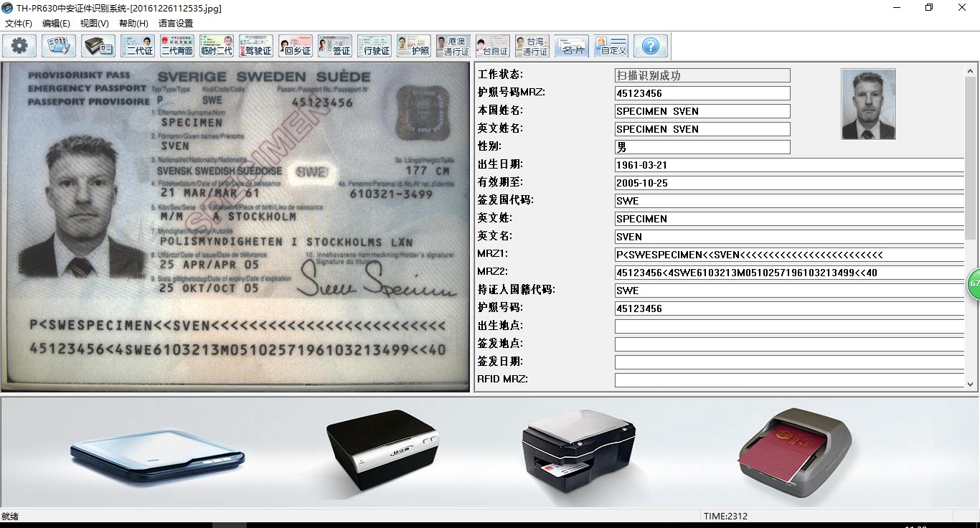Click the 有效期至 field 2005-10-25
Screen dimensions: 980x528
pos(789,183)
